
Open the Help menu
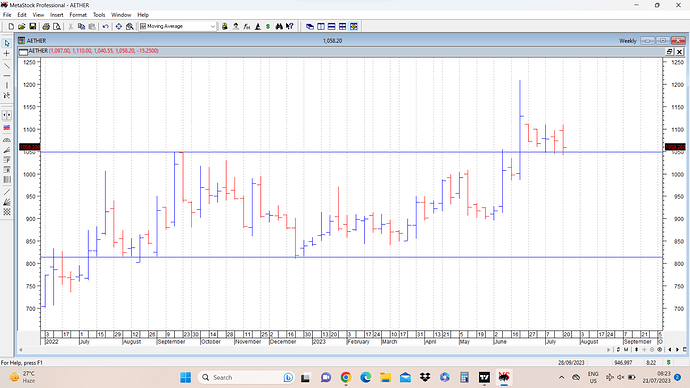tap(143, 15)
